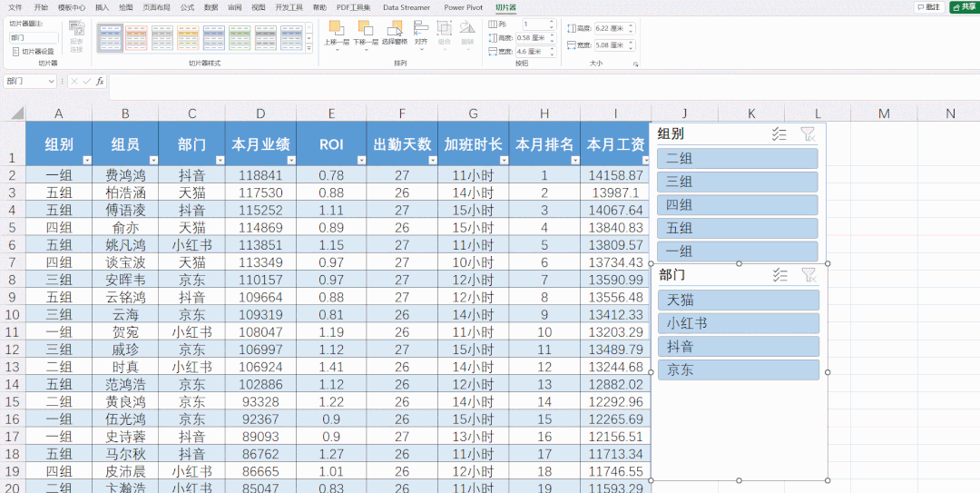
Task: Toggle the 三组 slicer item
Action: click(x=738, y=182)
